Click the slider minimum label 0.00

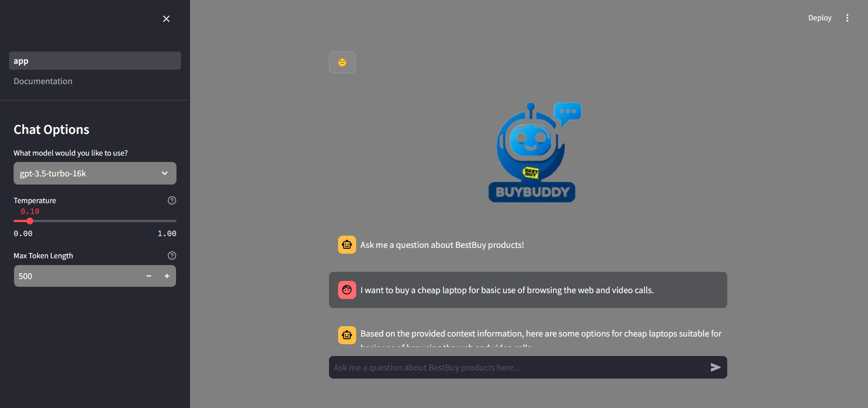23,233
